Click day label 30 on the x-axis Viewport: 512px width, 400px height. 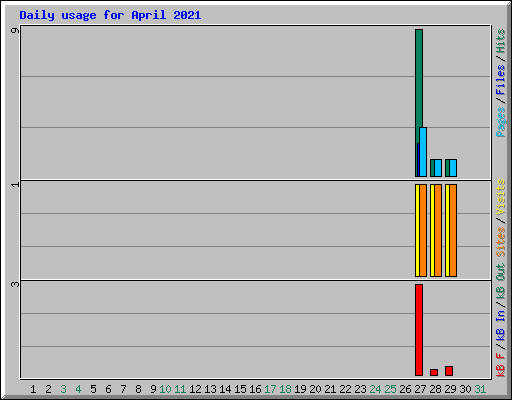465,389
